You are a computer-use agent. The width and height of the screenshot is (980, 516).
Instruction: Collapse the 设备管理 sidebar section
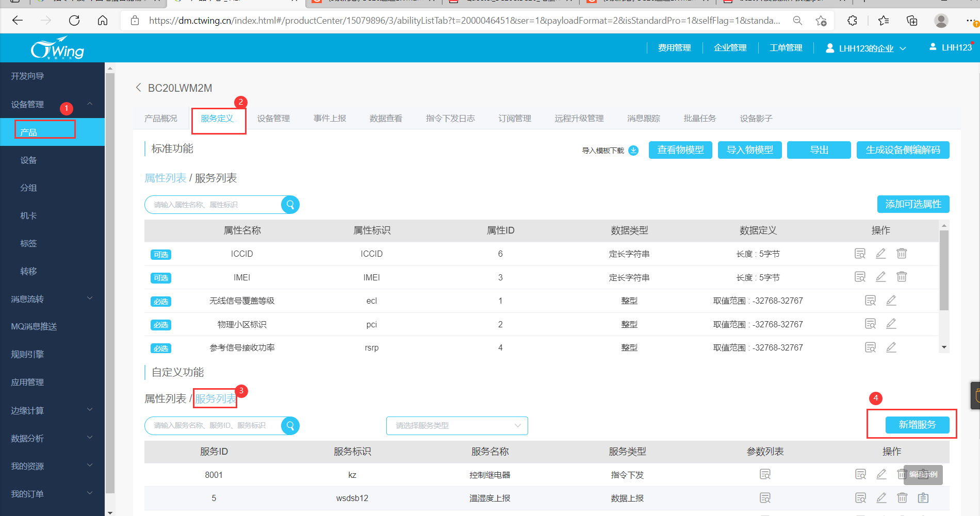90,104
